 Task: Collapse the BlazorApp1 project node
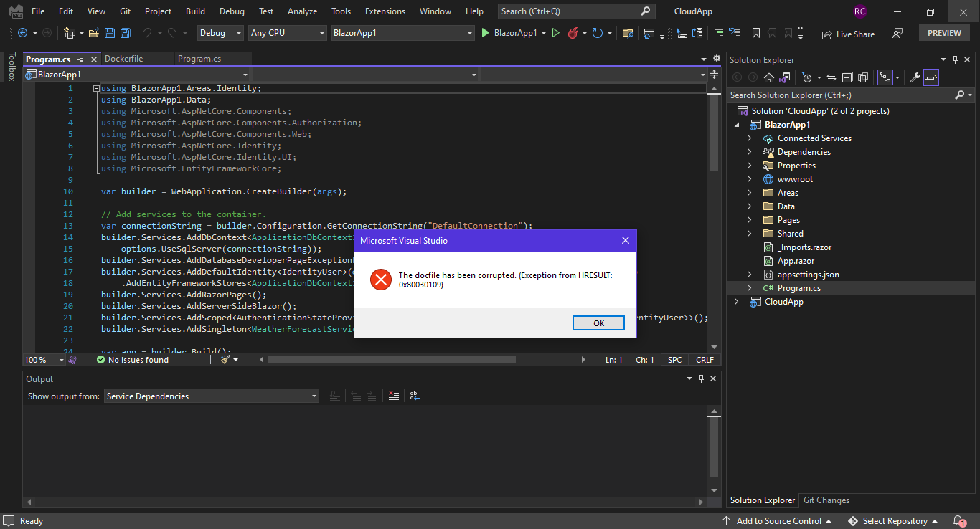tap(737, 125)
